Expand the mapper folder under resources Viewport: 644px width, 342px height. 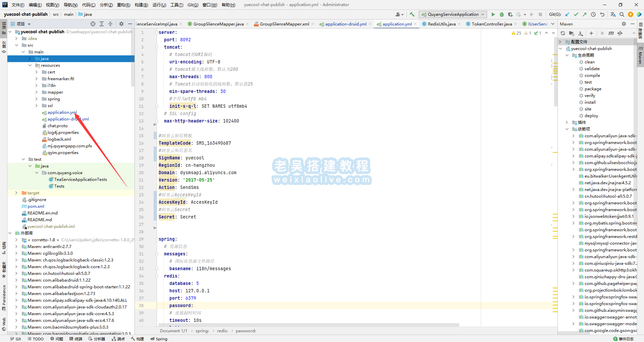37,92
